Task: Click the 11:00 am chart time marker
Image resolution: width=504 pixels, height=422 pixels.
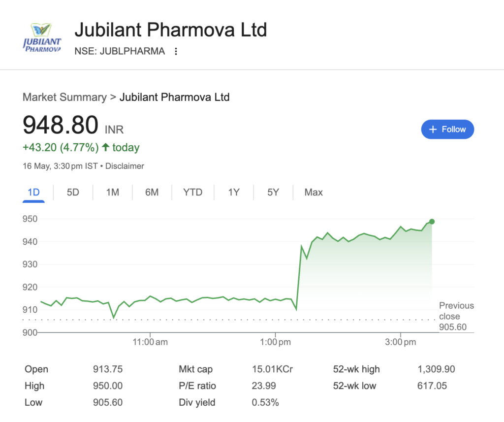Action: tap(150, 342)
